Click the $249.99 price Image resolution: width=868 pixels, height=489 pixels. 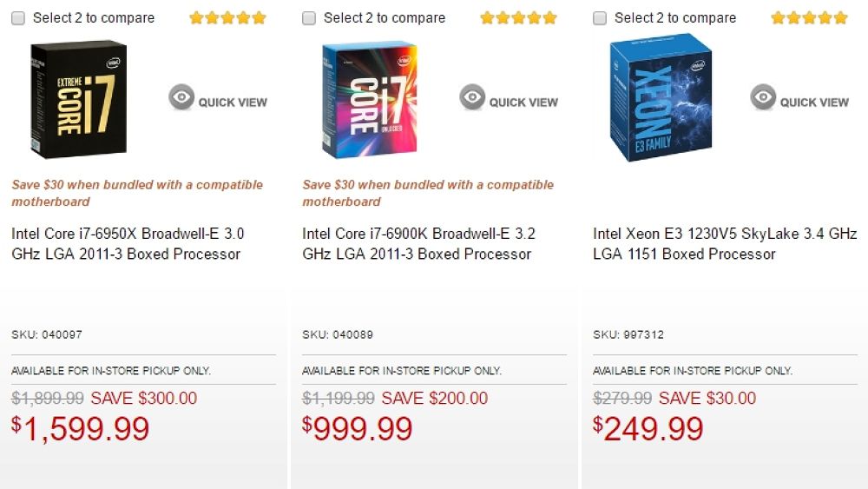[648, 428]
